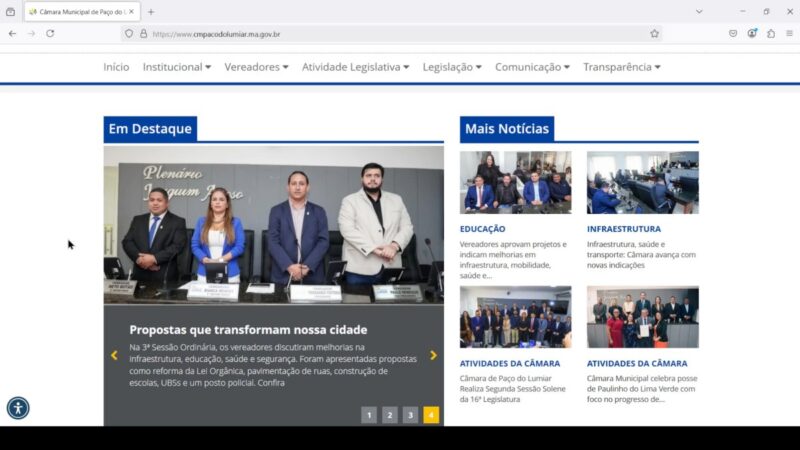The image size is (800, 450).
Task: Open the Propostas que transformam nossa cidade headline
Action: click(x=248, y=330)
